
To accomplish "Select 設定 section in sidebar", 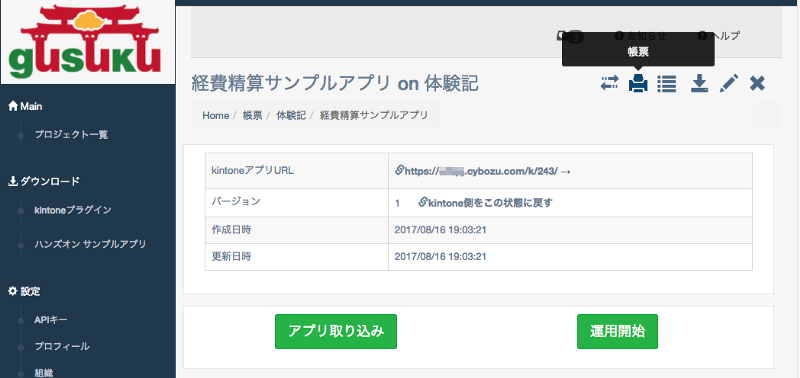I will [24, 291].
